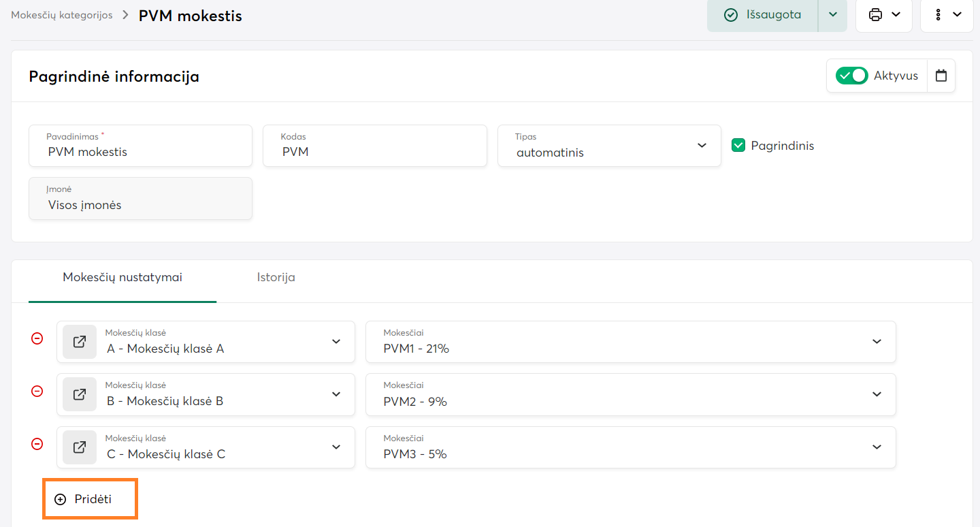Uncheck the Pagrindinis checkbox

pos(738,145)
